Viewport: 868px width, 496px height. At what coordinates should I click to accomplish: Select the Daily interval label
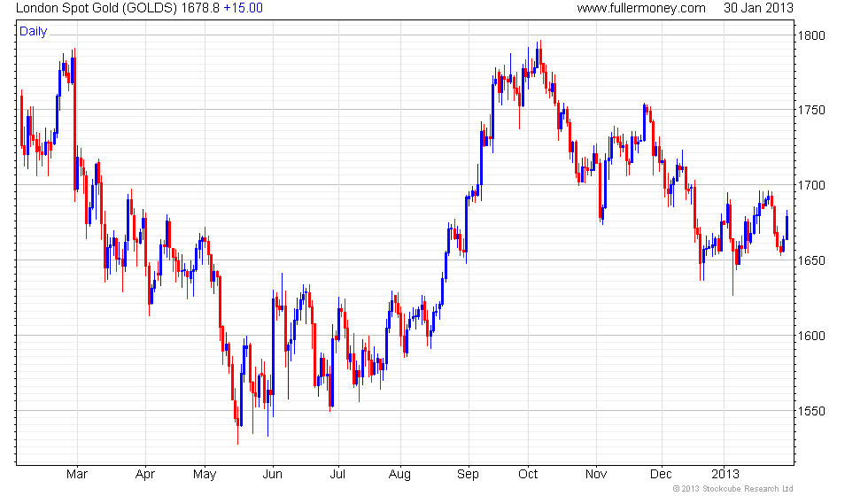click(x=34, y=32)
